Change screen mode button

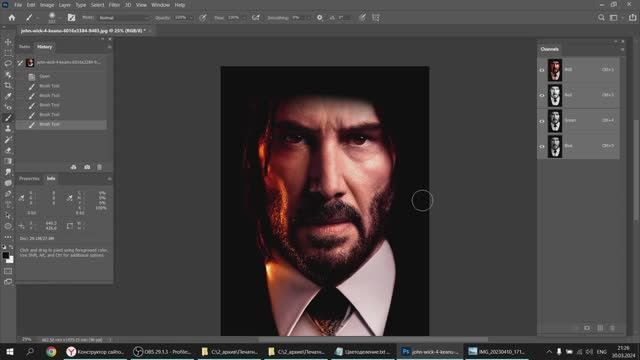(8, 282)
